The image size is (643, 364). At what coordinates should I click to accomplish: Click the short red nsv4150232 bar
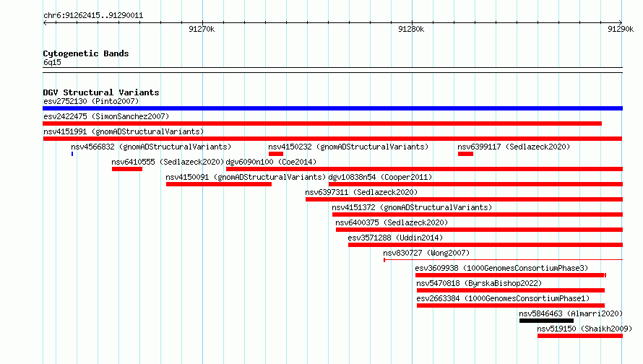tap(276, 154)
